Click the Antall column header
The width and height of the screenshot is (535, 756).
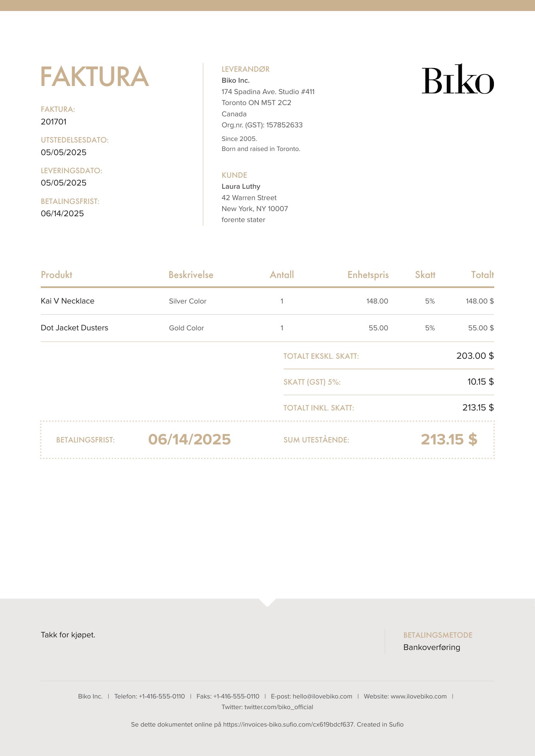(x=282, y=275)
